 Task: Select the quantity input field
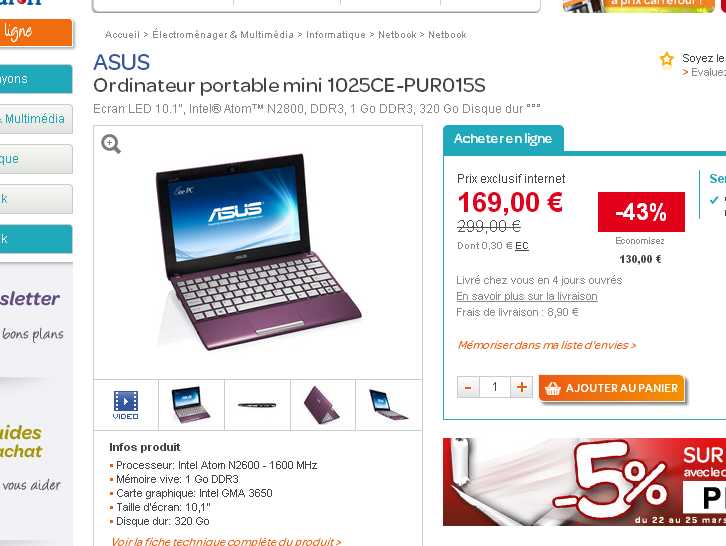coord(495,387)
